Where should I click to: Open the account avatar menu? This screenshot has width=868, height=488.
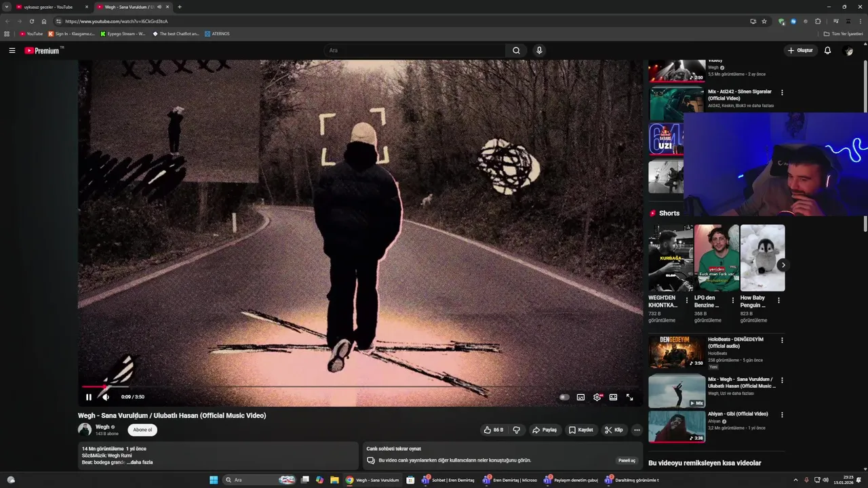[x=848, y=50]
